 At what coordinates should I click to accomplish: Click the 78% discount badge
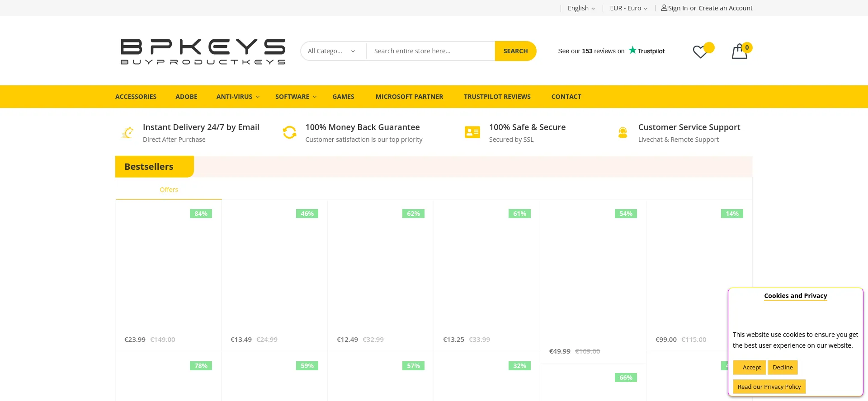tap(201, 366)
